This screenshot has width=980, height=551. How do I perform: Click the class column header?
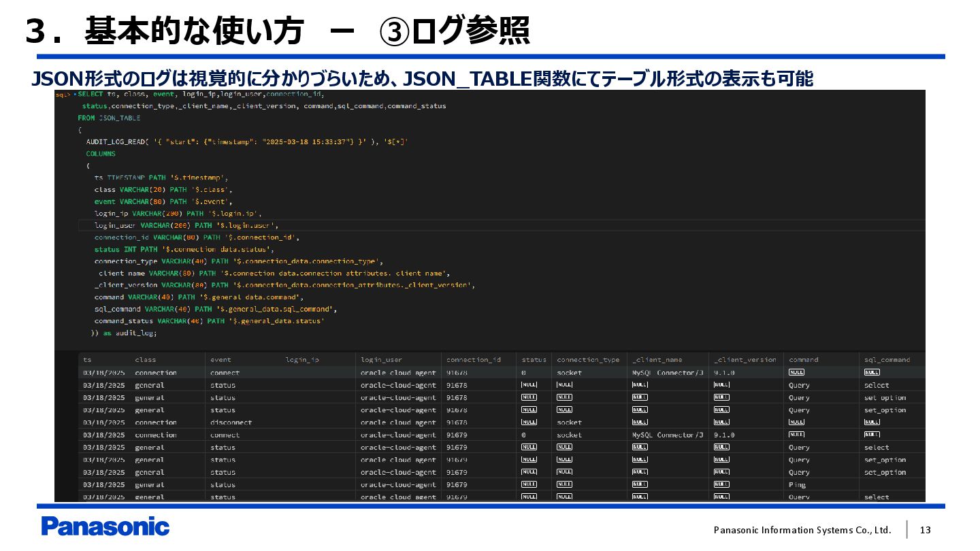tap(145, 360)
